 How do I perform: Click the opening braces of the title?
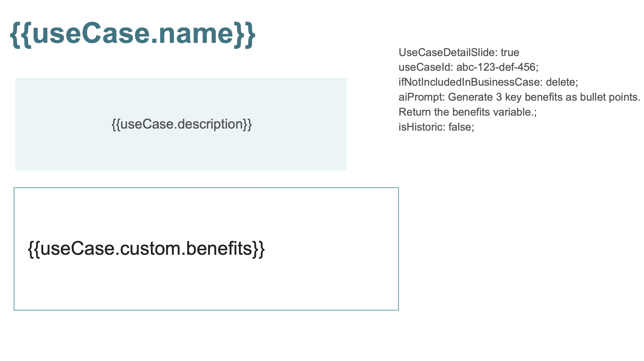tap(21, 35)
